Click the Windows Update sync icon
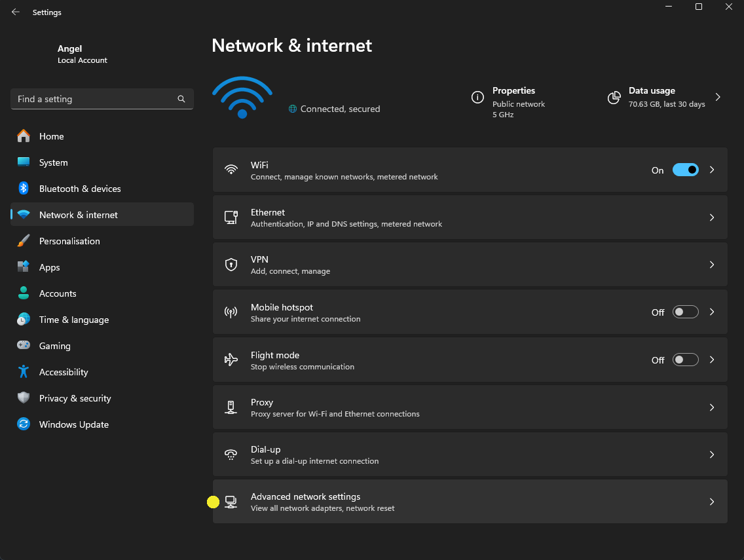The image size is (744, 560). tap(24, 424)
